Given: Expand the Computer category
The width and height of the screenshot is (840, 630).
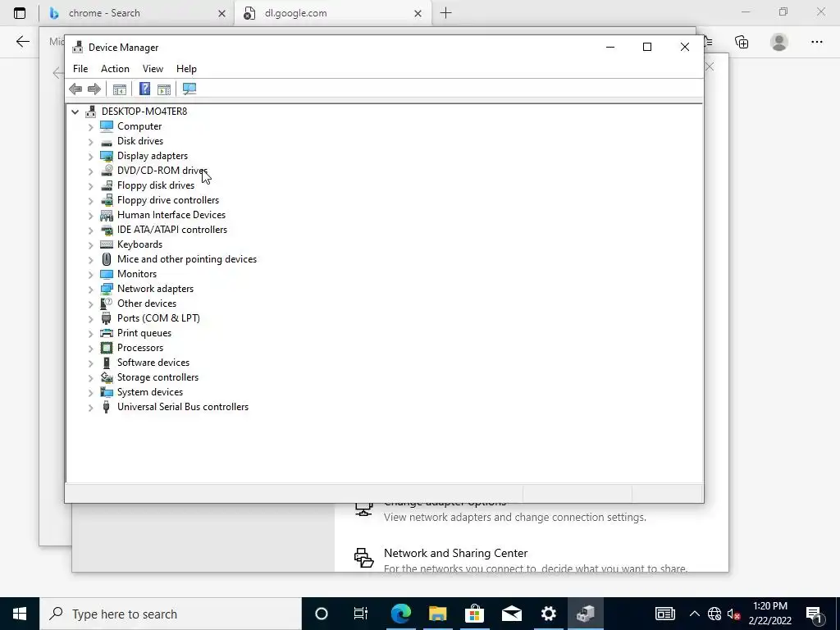Looking at the screenshot, I should (x=90, y=126).
